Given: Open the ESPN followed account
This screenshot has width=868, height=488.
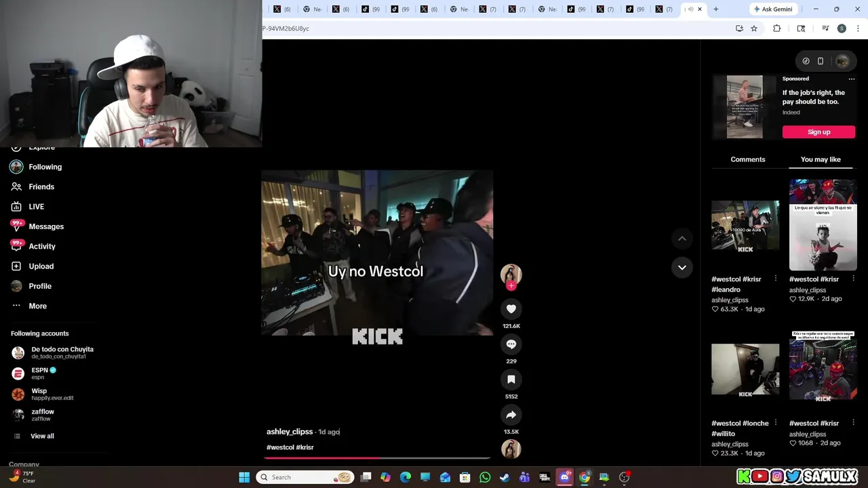Looking at the screenshot, I should (35, 373).
